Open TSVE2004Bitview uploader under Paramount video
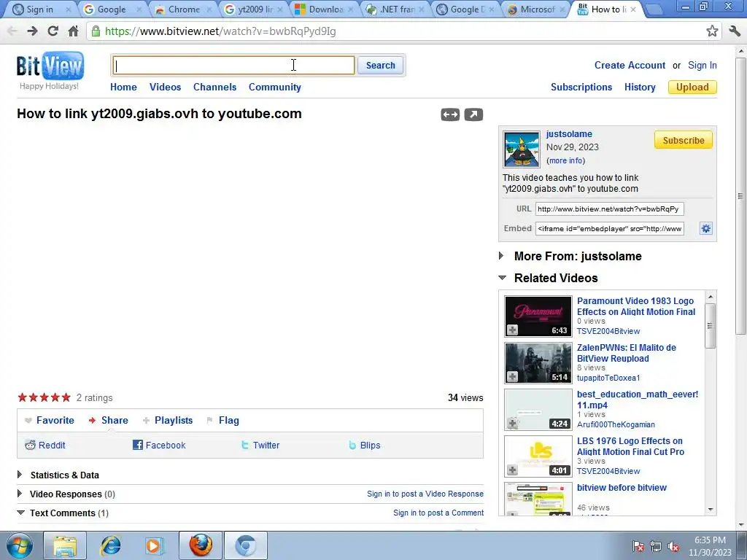 point(608,331)
